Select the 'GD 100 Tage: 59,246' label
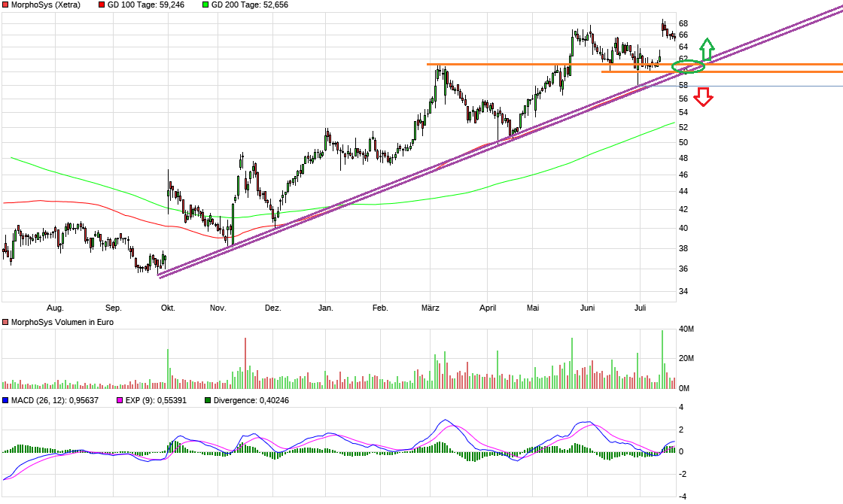This screenshot has width=843, height=504. 146,5
